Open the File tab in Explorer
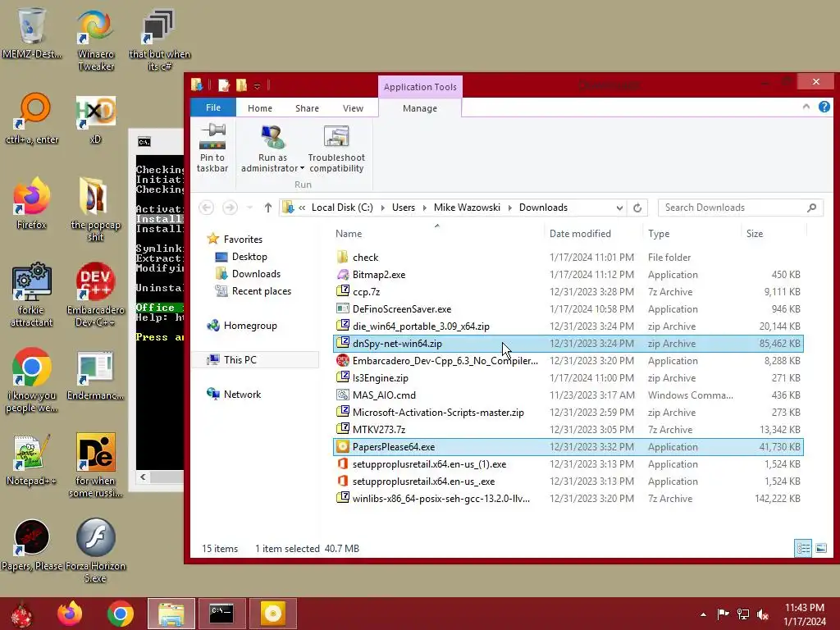840x630 pixels. (x=213, y=107)
